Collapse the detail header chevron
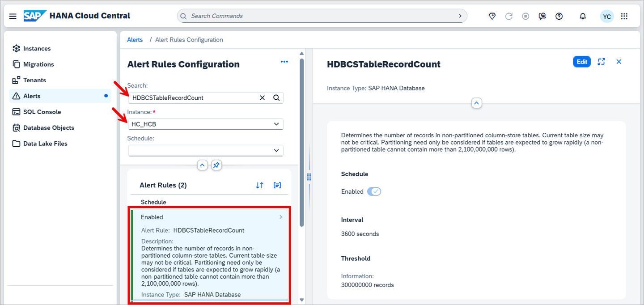The height and width of the screenshot is (305, 644). coord(477,103)
